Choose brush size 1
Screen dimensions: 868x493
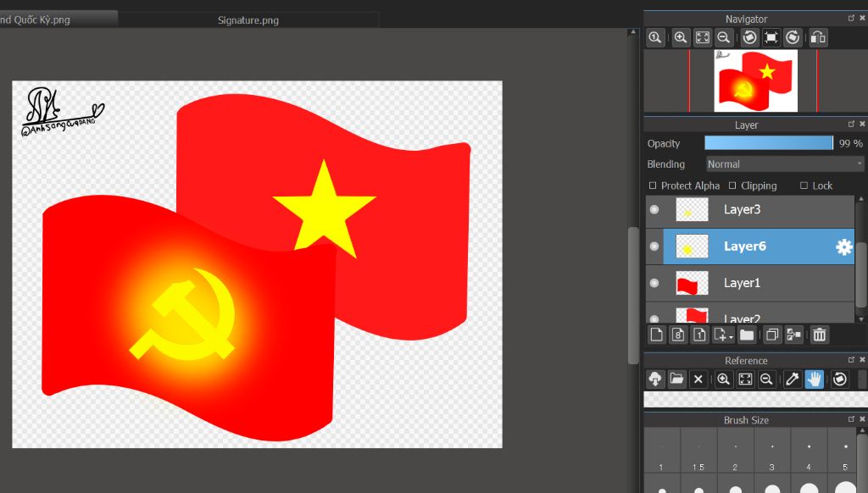tap(661, 451)
